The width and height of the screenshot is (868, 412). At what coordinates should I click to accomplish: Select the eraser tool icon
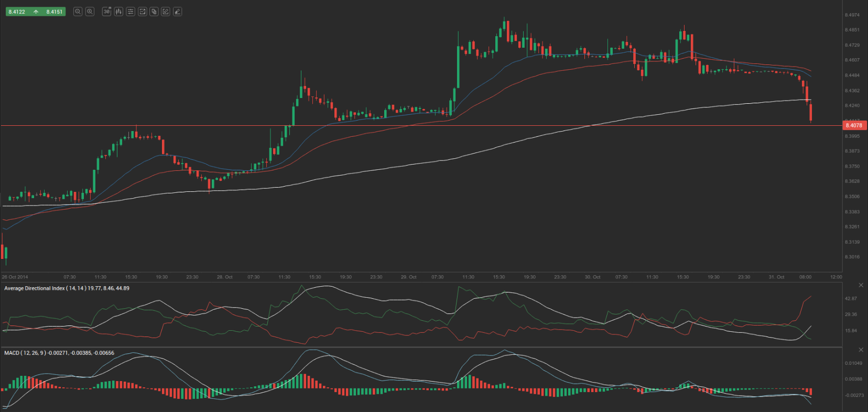tap(178, 12)
